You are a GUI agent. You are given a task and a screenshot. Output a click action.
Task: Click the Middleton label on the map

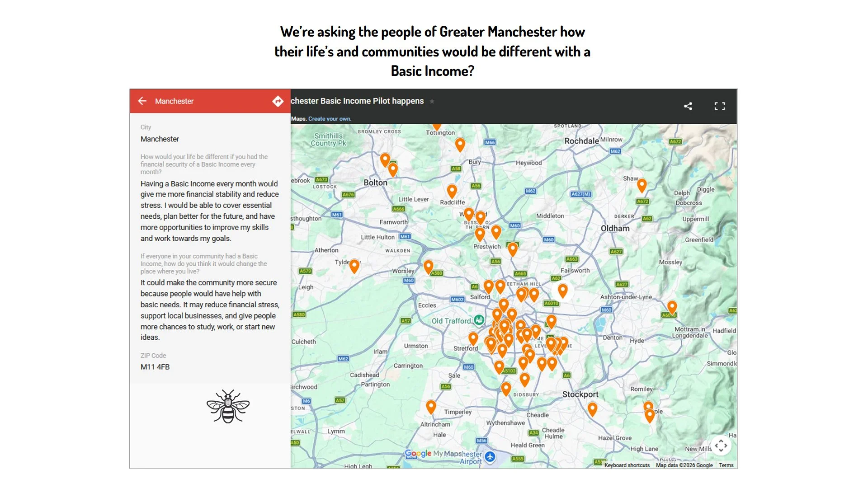(550, 216)
